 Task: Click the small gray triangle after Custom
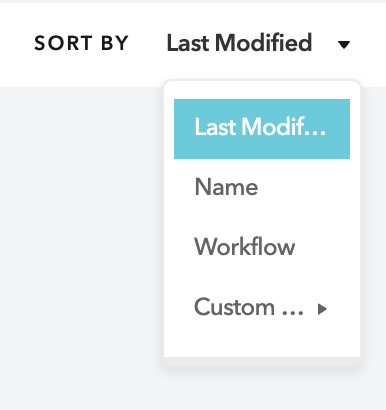click(322, 309)
